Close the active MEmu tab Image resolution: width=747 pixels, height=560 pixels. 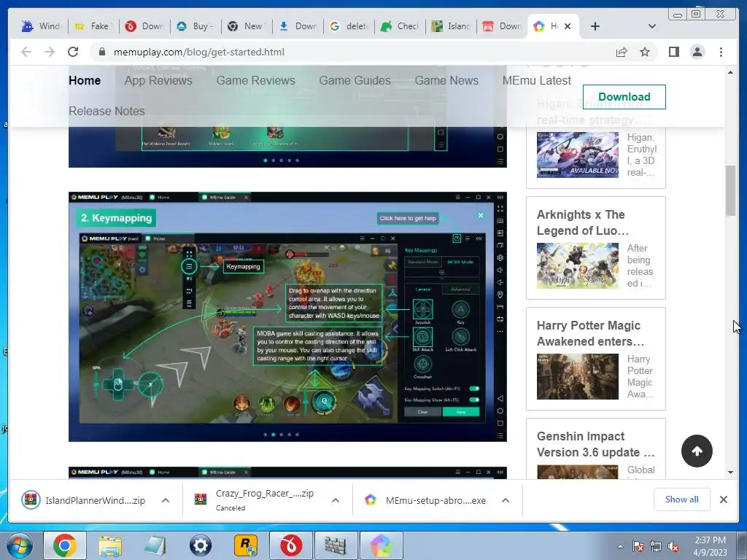568,26
